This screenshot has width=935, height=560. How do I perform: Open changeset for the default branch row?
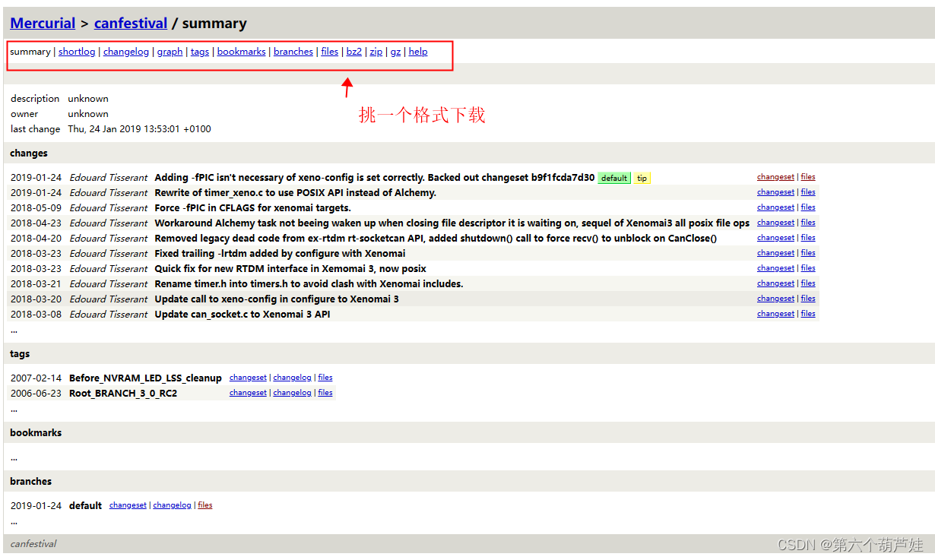pos(128,505)
